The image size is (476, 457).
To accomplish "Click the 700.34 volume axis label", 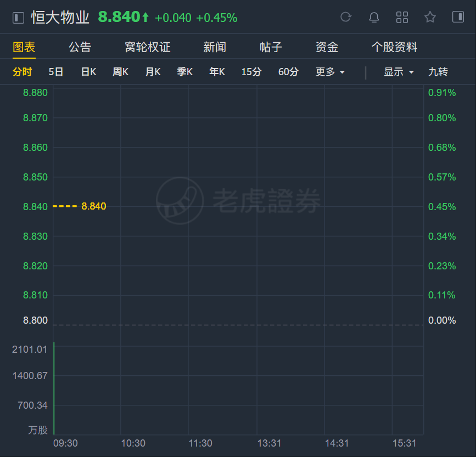I will (x=32, y=405).
